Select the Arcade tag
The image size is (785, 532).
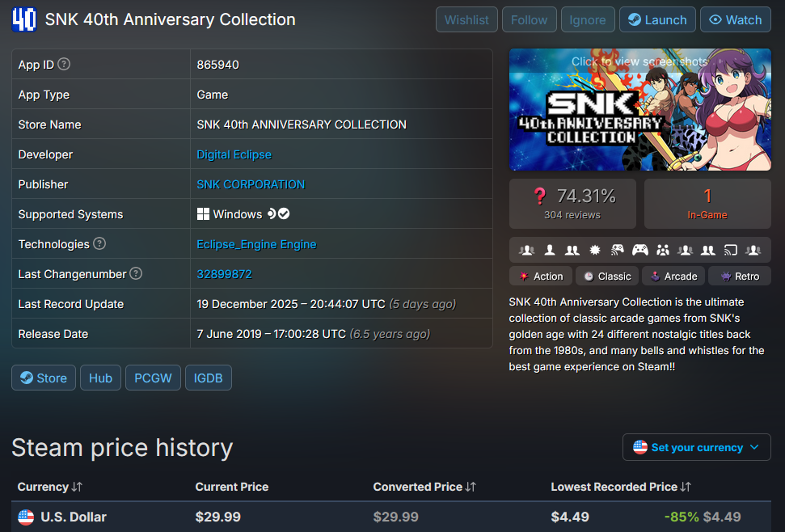click(x=673, y=277)
